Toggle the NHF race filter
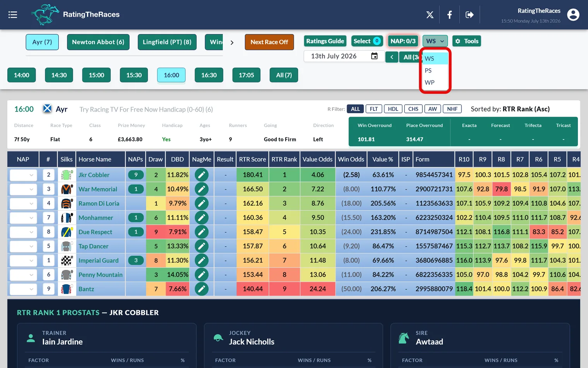 (452, 109)
